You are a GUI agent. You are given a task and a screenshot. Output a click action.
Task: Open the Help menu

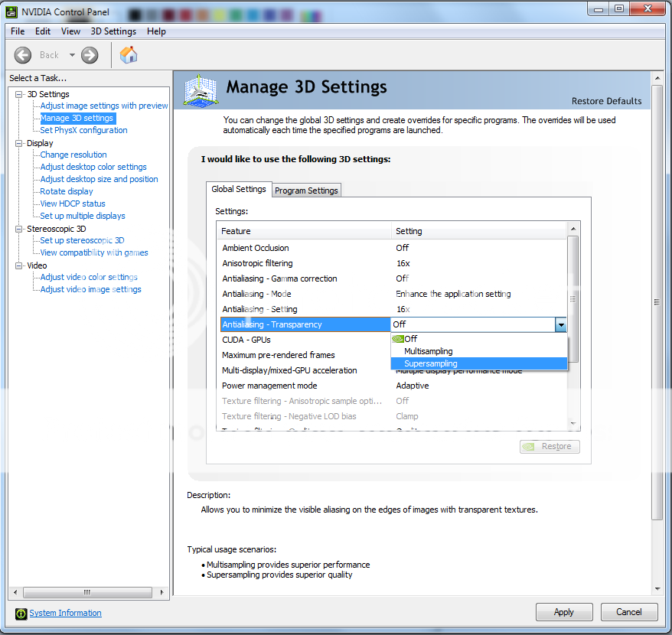point(156,31)
